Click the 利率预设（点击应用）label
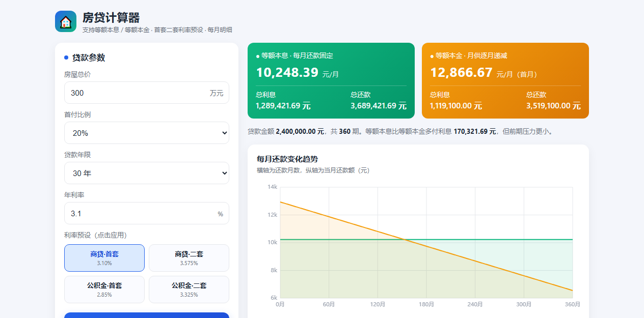644x318 pixels. pos(95,235)
